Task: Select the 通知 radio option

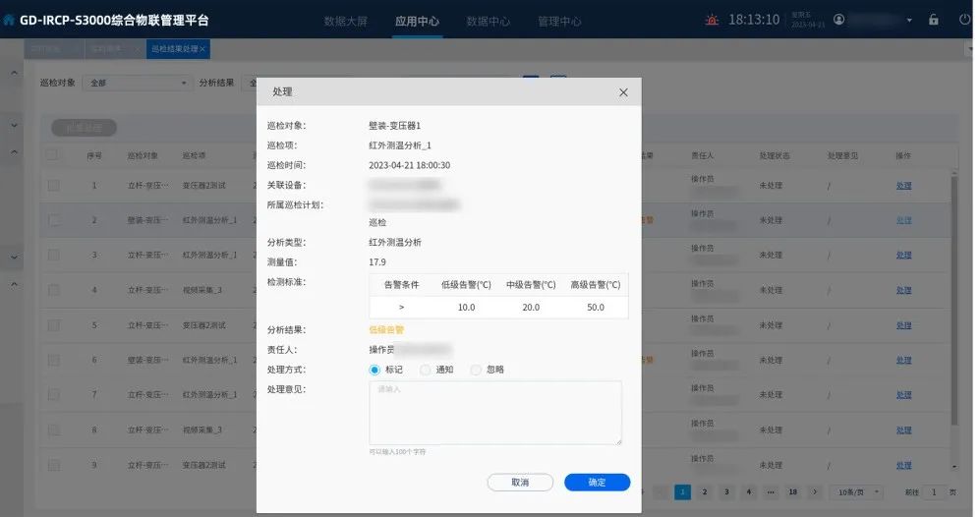Action: (426, 370)
